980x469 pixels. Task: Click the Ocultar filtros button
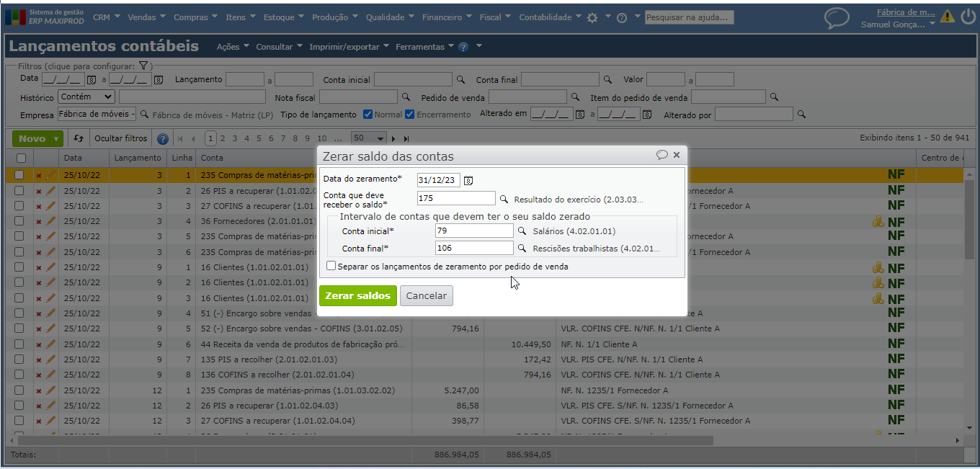pyautogui.click(x=120, y=138)
